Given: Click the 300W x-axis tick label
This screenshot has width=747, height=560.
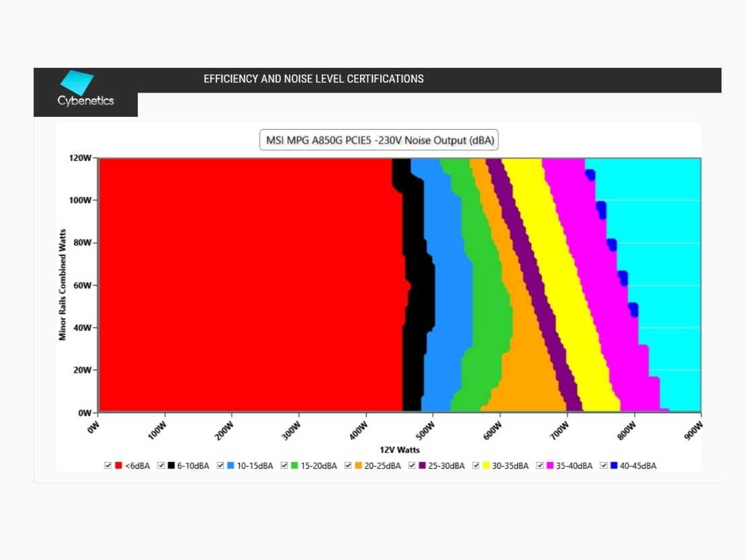Looking at the screenshot, I should click(291, 430).
